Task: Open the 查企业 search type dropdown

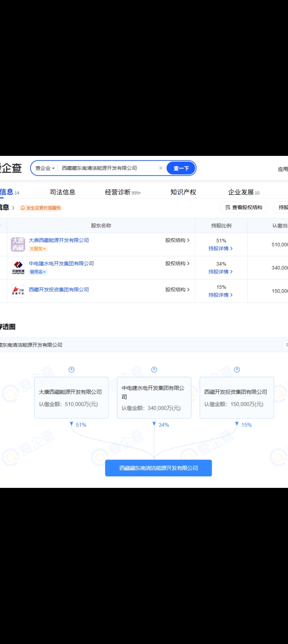Action: 45,168
